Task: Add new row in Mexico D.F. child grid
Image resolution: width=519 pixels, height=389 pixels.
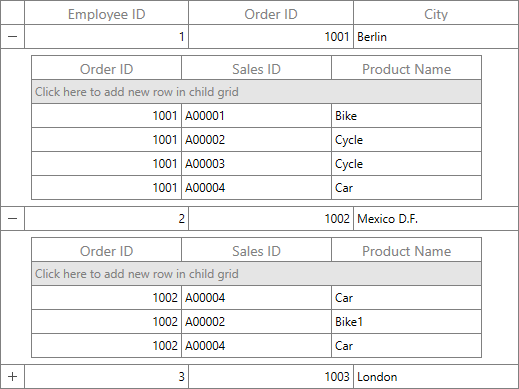Action: (x=256, y=274)
